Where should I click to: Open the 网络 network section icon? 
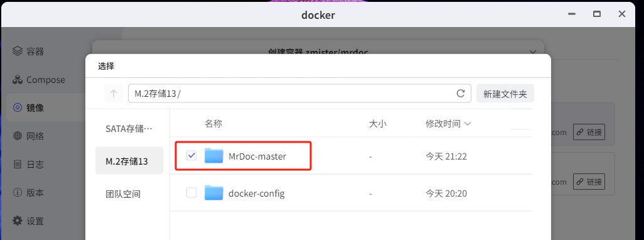coord(17,136)
